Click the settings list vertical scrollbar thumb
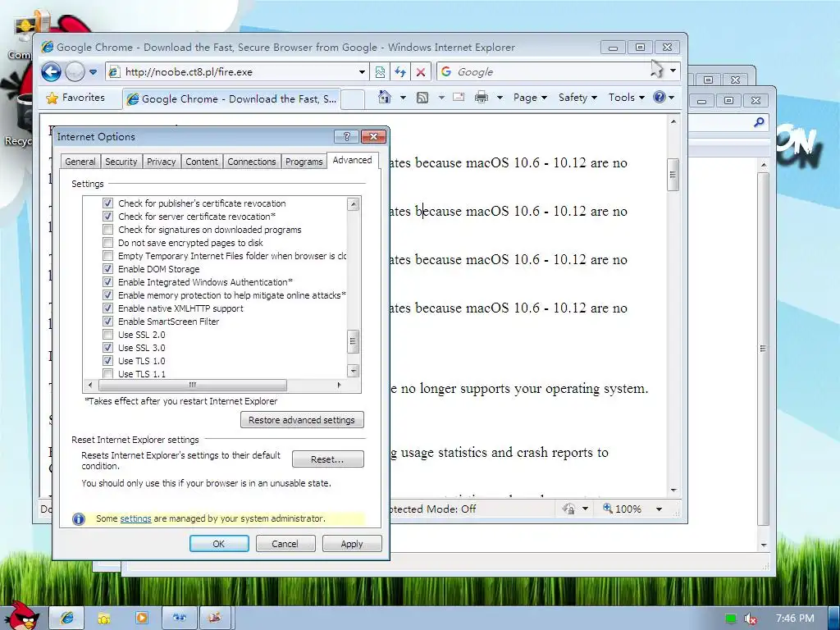Screen dimensions: 840x630 [x=353, y=341]
